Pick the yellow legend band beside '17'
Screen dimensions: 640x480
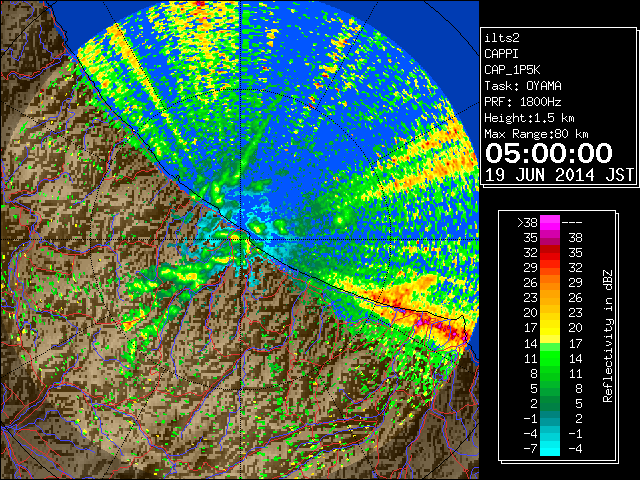click(550, 328)
